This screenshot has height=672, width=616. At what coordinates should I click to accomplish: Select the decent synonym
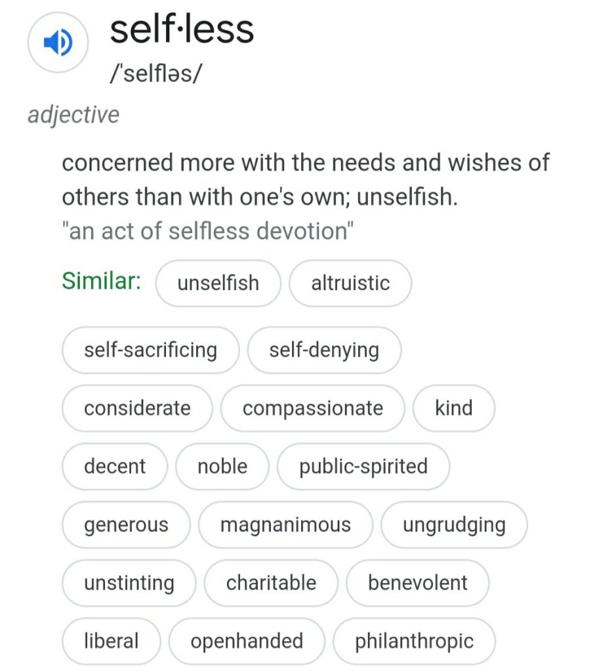coord(114,467)
